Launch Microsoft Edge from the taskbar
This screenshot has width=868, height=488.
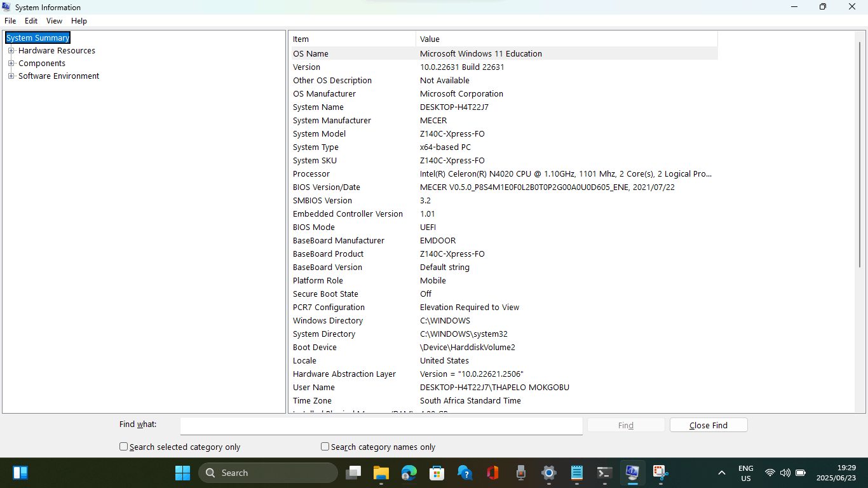click(x=409, y=473)
